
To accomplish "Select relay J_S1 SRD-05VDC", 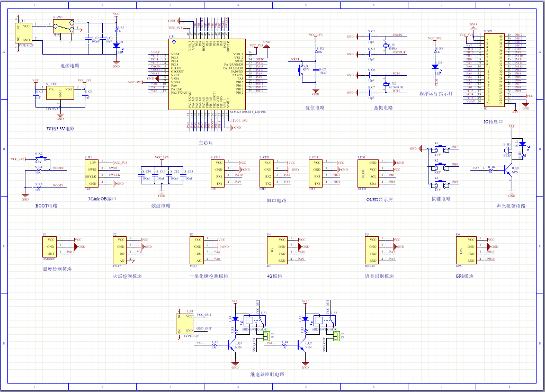I will click(x=255, y=322).
